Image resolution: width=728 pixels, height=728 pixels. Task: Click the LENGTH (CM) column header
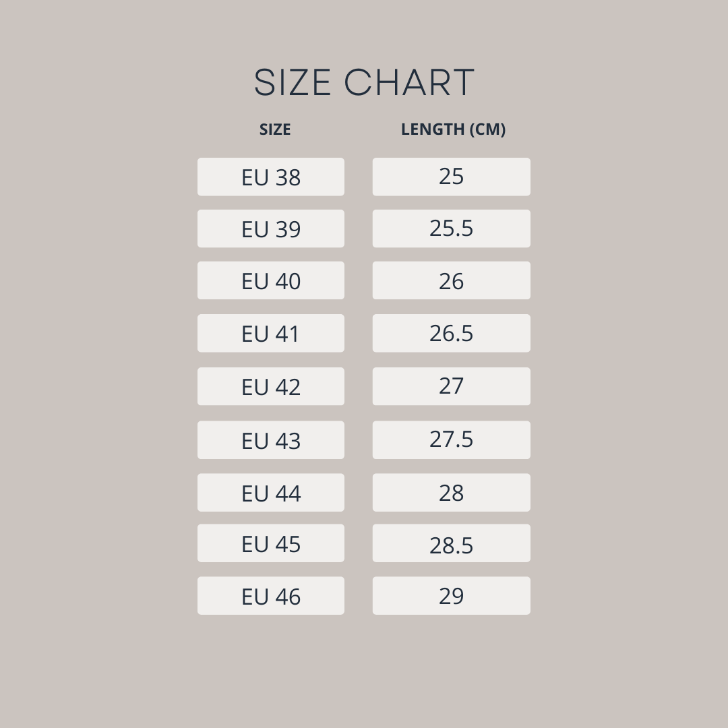[x=453, y=129]
